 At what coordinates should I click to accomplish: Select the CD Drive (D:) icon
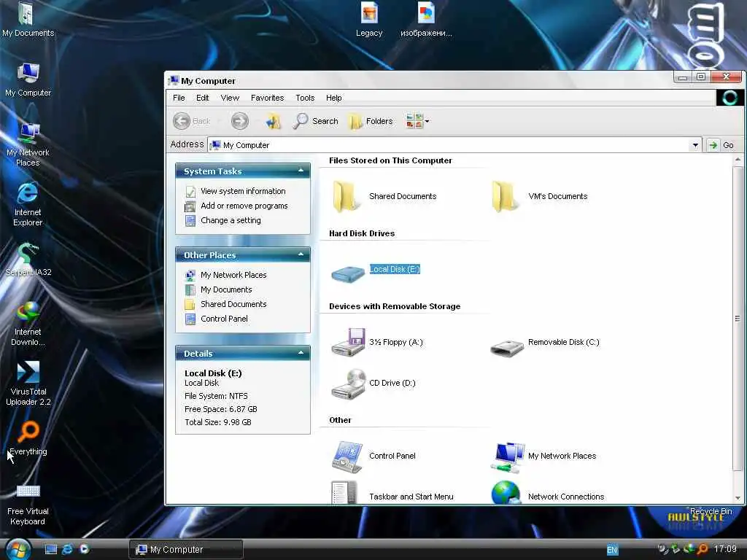click(x=349, y=384)
